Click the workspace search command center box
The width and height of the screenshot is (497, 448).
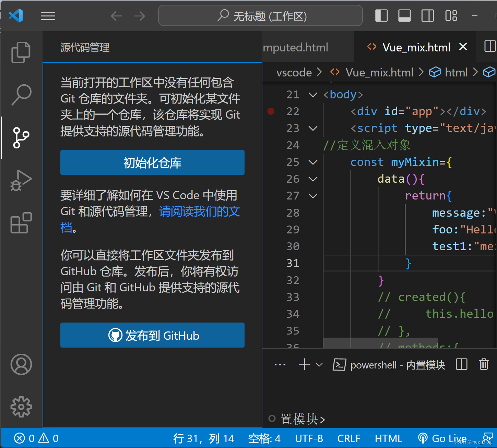260,16
